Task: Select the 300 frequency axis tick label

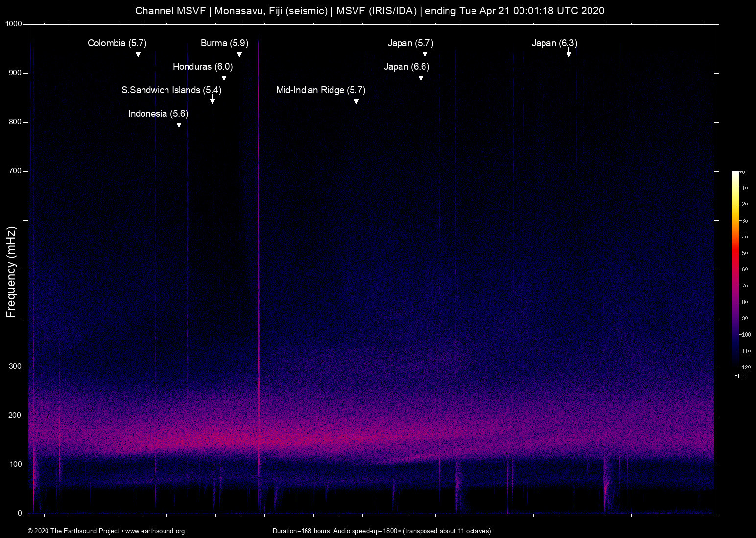Action: [16, 367]
